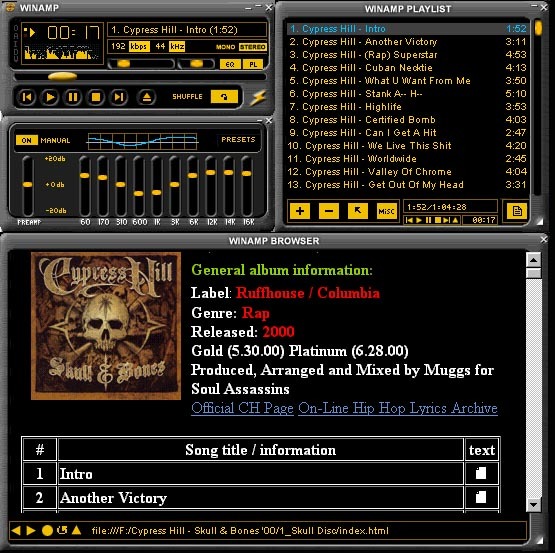Click the spectrum visualizer in the main window
The width and height of the screenshot is (555, 553).
[61, 52]
